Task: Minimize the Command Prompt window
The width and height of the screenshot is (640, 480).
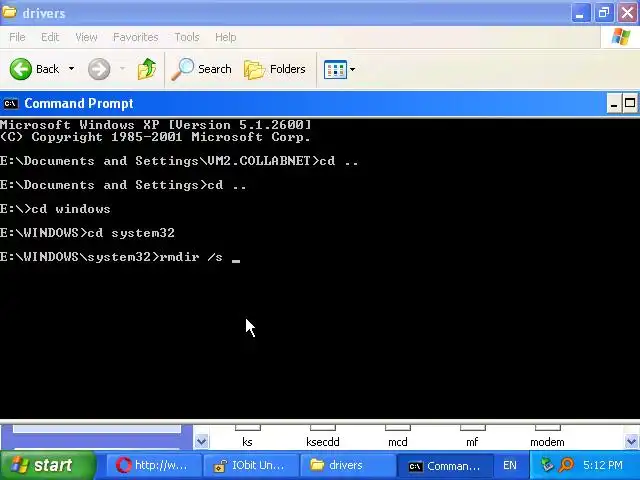Action: pos(614,104)
